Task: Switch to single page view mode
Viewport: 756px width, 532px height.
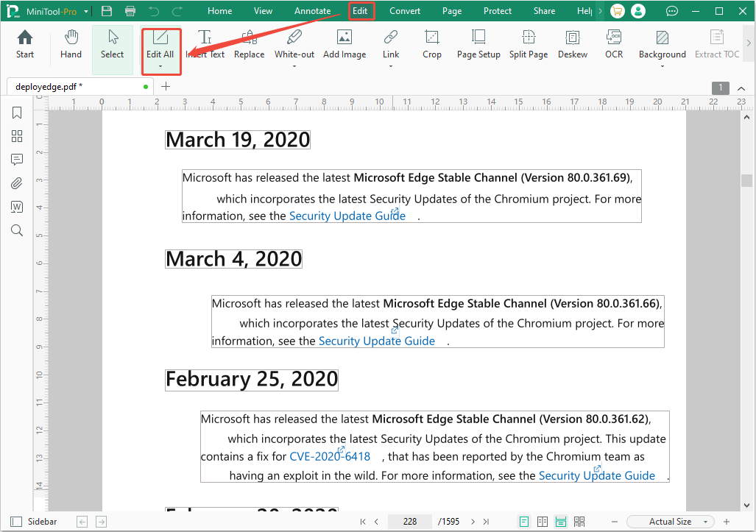Action: (x=524, y=522)
